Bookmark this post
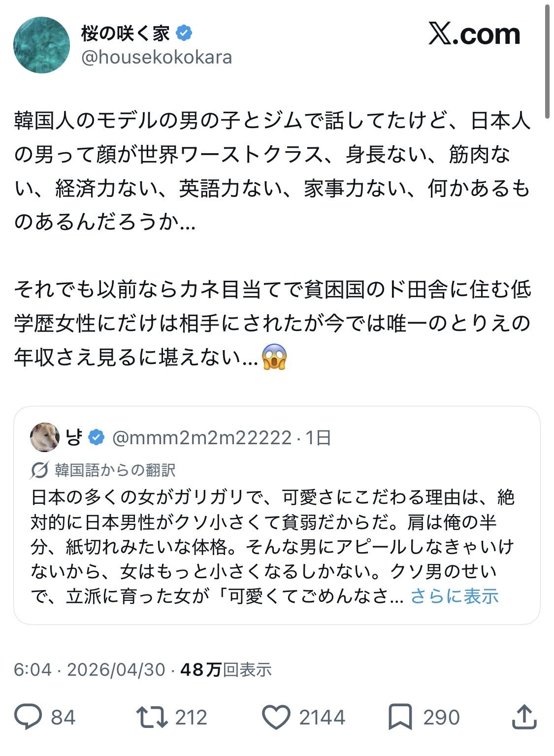Screen dimensions: 554x756 (x=400, y=717)
